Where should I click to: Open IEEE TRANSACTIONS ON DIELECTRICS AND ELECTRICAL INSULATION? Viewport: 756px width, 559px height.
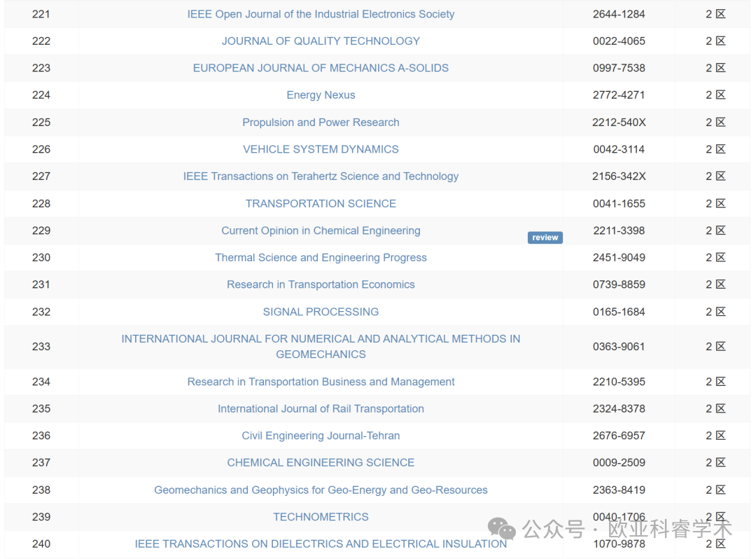point(321,544)
